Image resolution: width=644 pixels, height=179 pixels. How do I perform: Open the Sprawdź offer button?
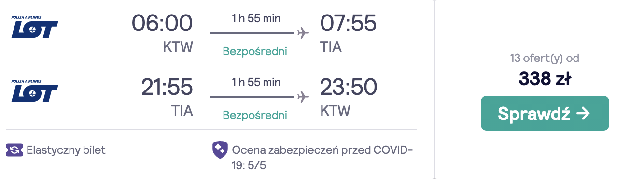(545, 113)
